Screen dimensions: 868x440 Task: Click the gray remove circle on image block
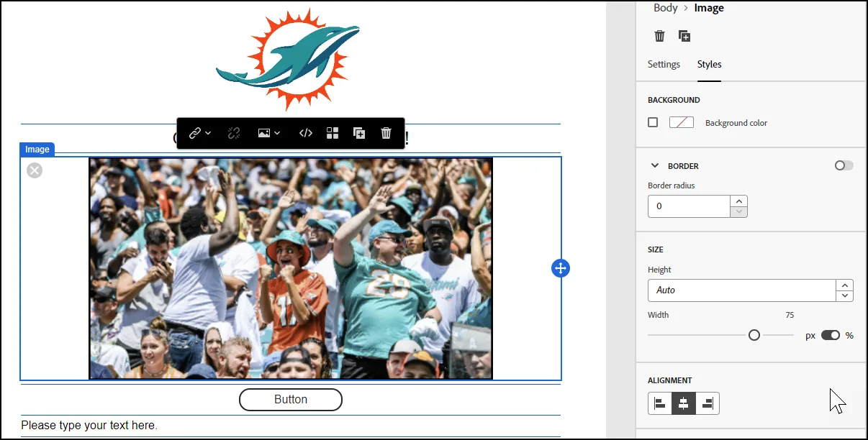[x=35, y=170]
